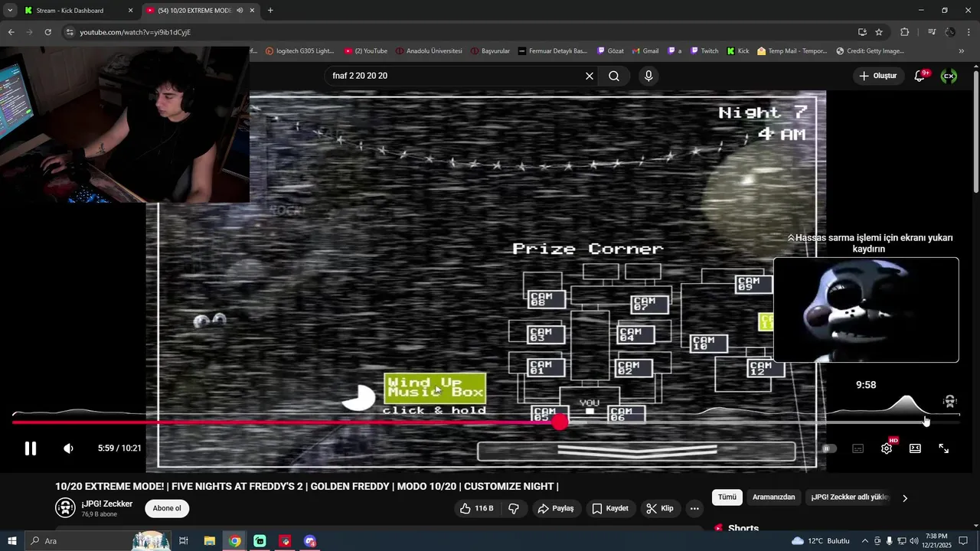980x551 pixels.
Task: Click the seek preview thumbnail at 9:58
Action: point(866,310)
